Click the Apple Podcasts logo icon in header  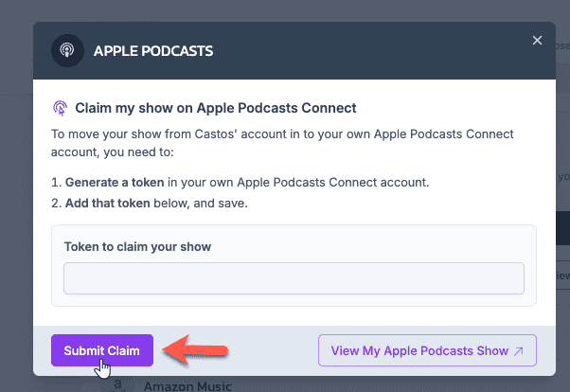(67, 50)
